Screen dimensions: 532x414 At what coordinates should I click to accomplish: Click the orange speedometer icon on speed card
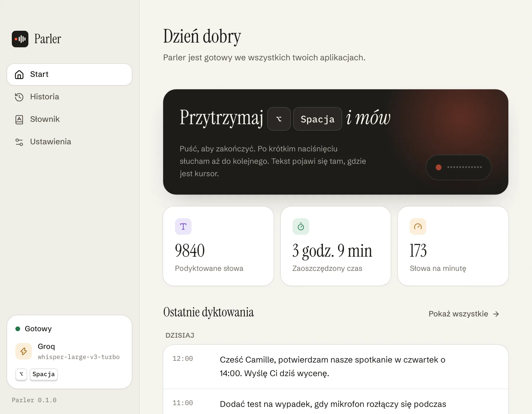point(418,227)
